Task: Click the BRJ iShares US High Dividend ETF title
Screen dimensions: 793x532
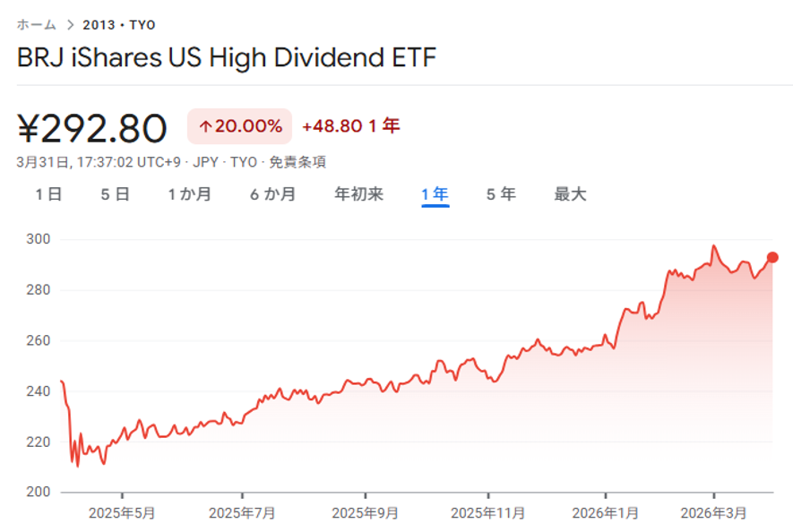Action: pos(227,59)
